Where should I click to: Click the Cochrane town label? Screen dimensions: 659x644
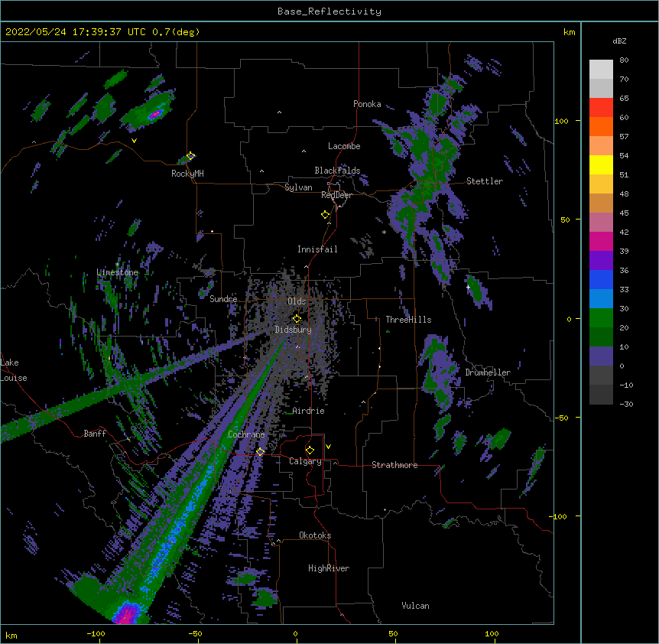[x=246, y=434]
